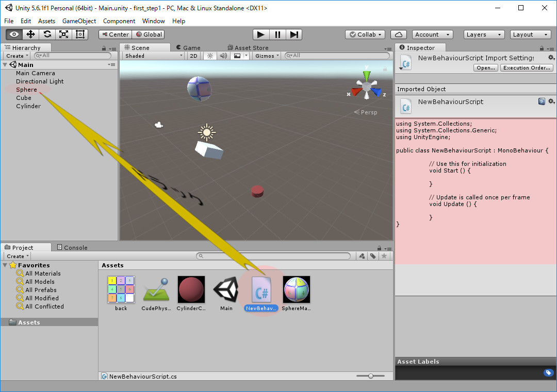The width and height of the screenshot is (557, 392).
Task: Open the GameObject menu
Action: (79, 21)
